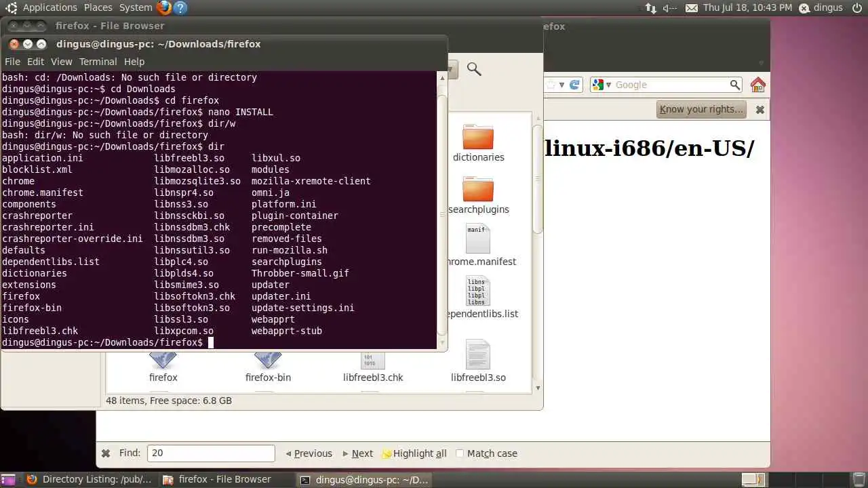The height and width of the screenshot is (488, 868).
Task: Click Throbber-small.gif in terminal listing
Action: [x=300, y=273]
